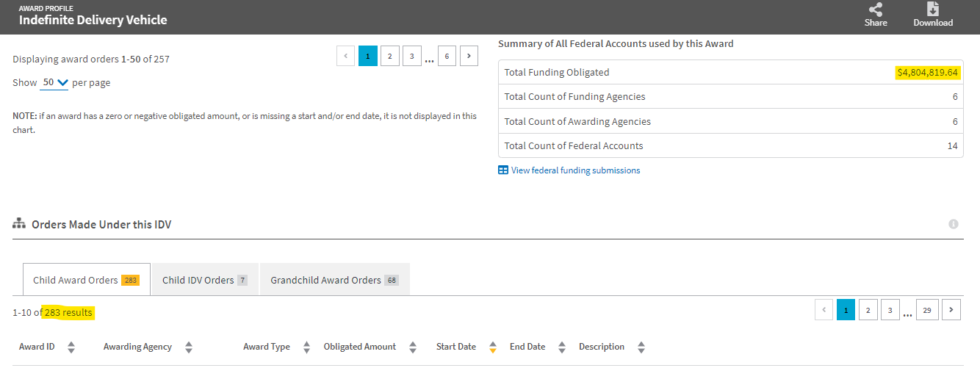
Task: Go to next page of results table
Action: pyautogui.click(x=951, y=310)
